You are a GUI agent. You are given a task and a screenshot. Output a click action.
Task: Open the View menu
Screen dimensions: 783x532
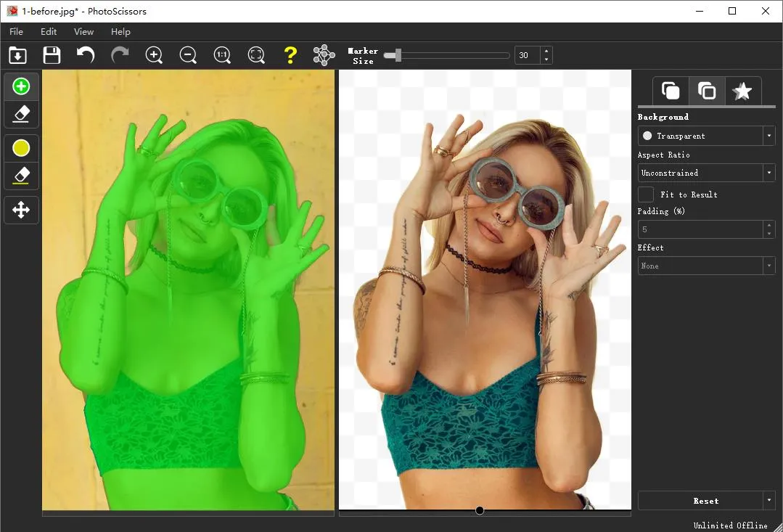[x=84, y=32]
